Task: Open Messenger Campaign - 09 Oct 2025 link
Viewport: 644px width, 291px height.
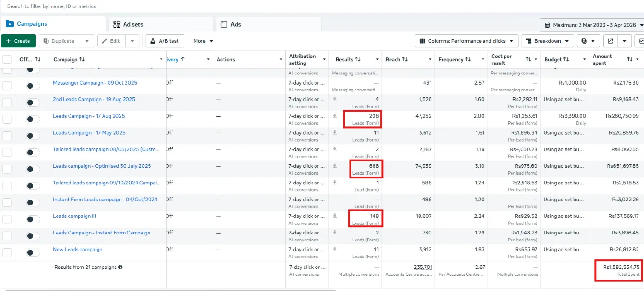Action: [95, 83]
